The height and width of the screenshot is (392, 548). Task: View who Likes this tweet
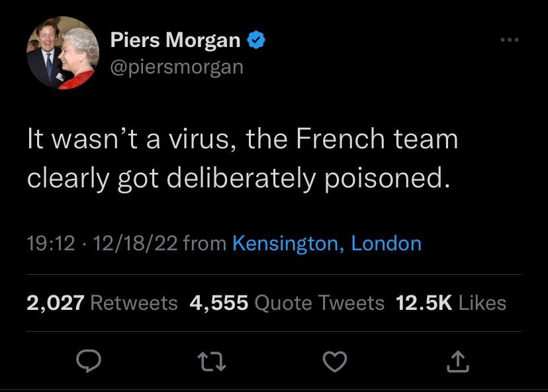482,303
